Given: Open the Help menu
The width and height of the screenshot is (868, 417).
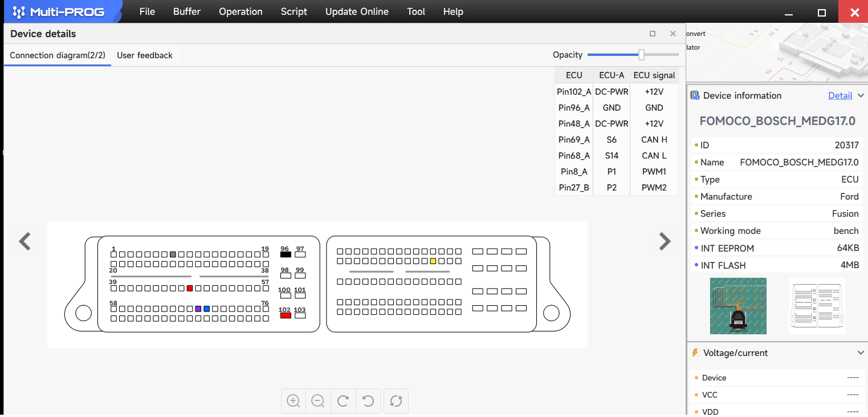Looking at the screenshot, I should coord(453,11).
